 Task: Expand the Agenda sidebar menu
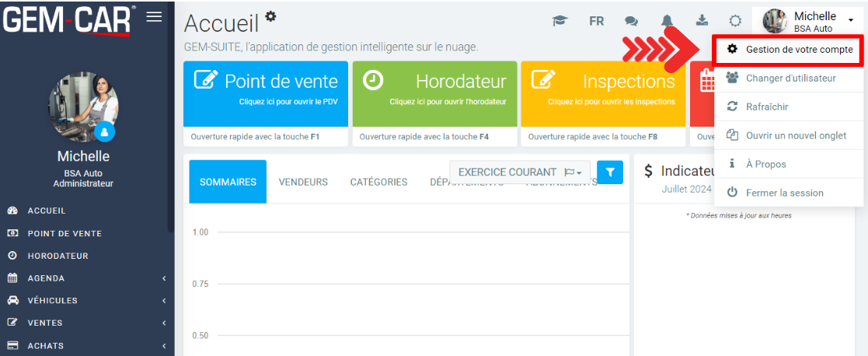point(84,278)
